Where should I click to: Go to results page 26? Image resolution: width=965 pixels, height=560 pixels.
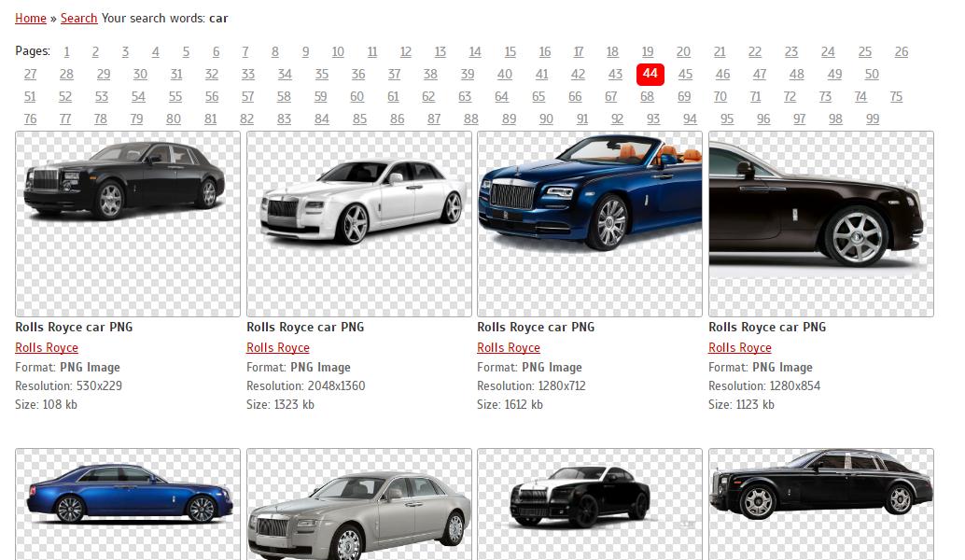pos(902,51)
